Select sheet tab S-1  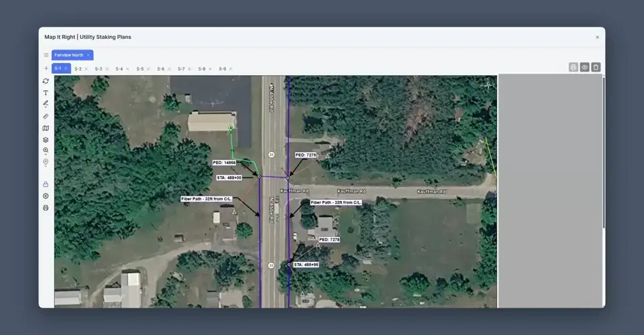pyautogui.click(x=58, y=68)
